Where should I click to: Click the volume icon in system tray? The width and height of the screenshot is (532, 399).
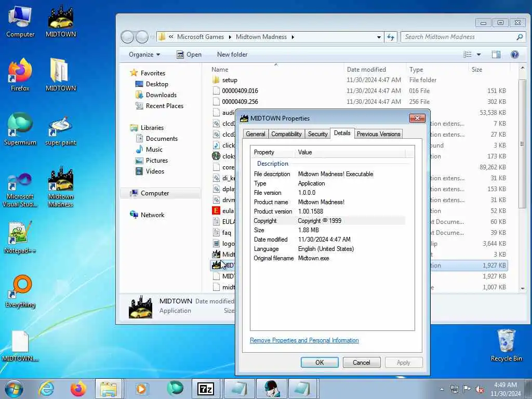[480, 389]
